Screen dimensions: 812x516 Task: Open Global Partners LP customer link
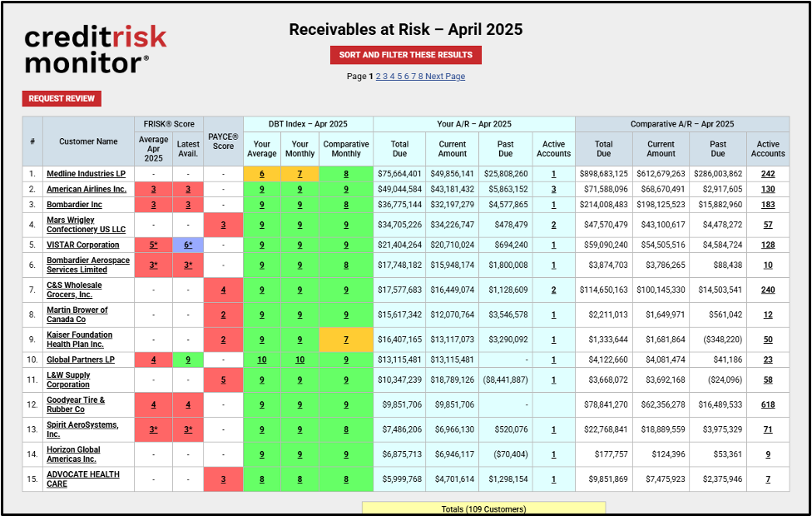[x=80, y=360]
